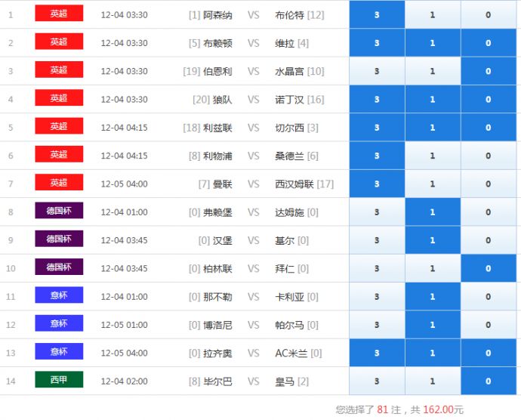Select option 1 for 阿森纳 vs 布伦特 match
The height and width of the screenshot is (420, 521).
click(x=433, y=15)
